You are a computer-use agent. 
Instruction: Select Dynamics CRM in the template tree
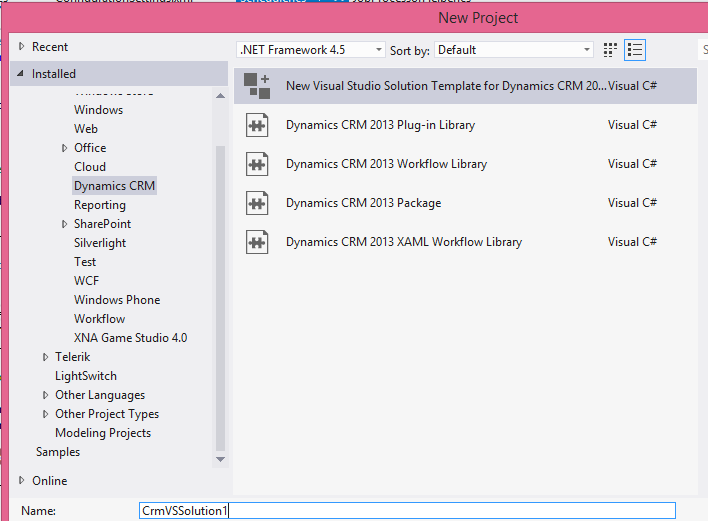[114, 186]
